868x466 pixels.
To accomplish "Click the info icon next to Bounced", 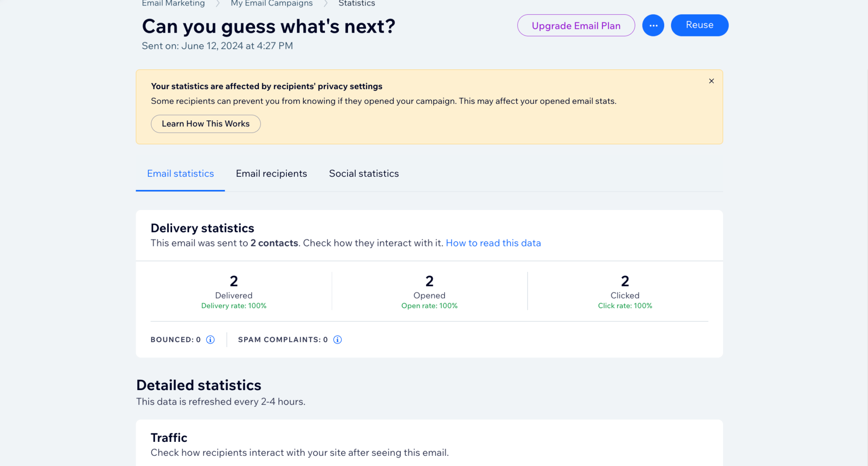I will point(210,339).
